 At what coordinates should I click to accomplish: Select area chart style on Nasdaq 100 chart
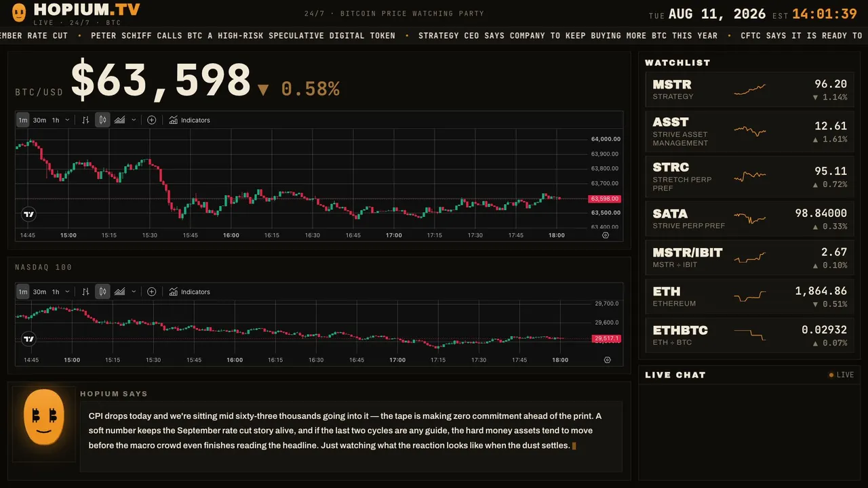click(x=119, y=291)
